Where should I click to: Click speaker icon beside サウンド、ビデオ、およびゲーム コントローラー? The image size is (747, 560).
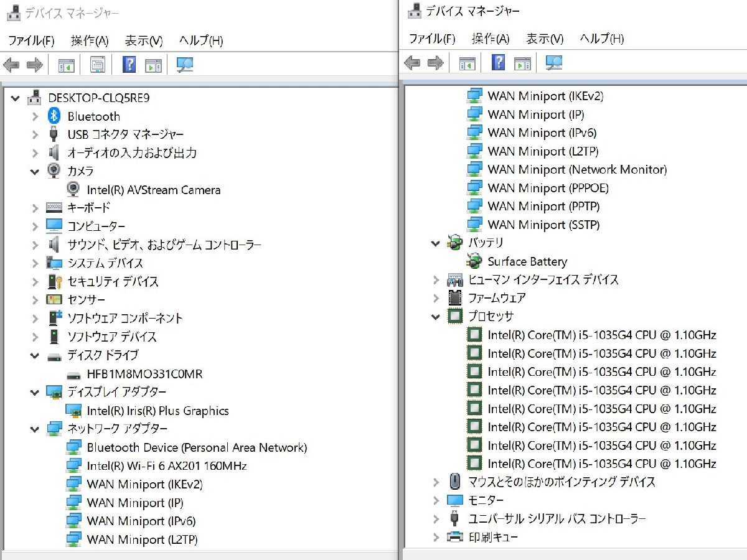click(x=54, y=245)
